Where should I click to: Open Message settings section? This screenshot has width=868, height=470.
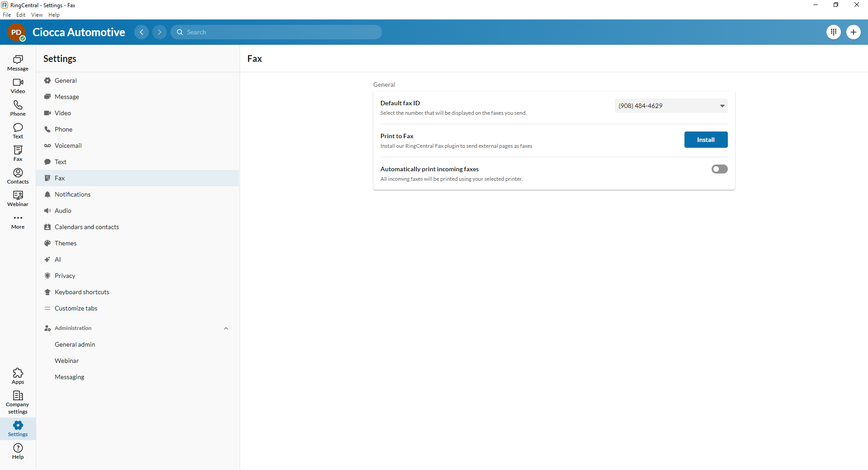tap(138, 97)
